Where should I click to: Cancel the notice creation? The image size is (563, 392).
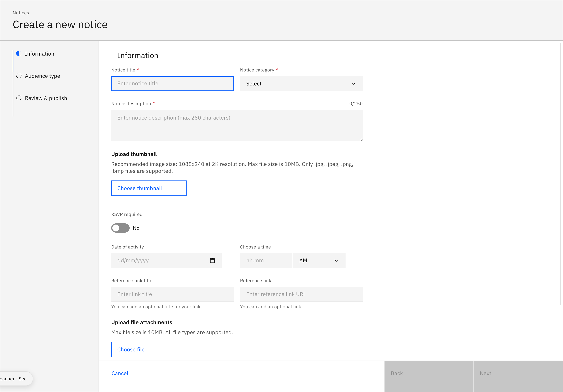(120, 373)
